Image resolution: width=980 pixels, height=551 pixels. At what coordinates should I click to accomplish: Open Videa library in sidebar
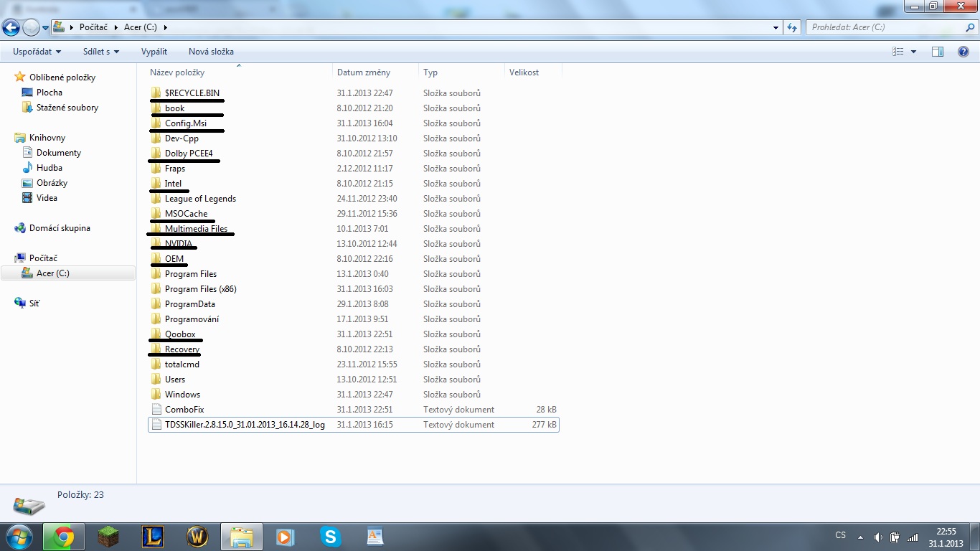(x=47, y=198)
